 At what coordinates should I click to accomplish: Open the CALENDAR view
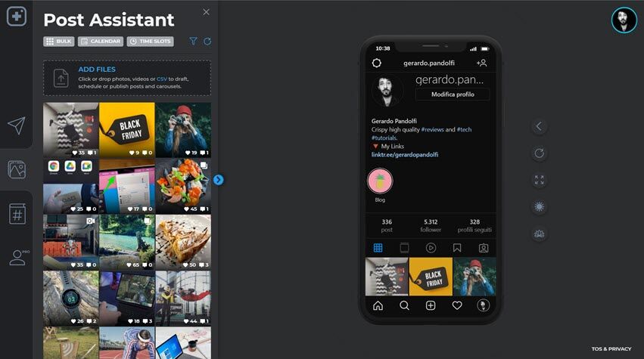click(x=101, y=42)
